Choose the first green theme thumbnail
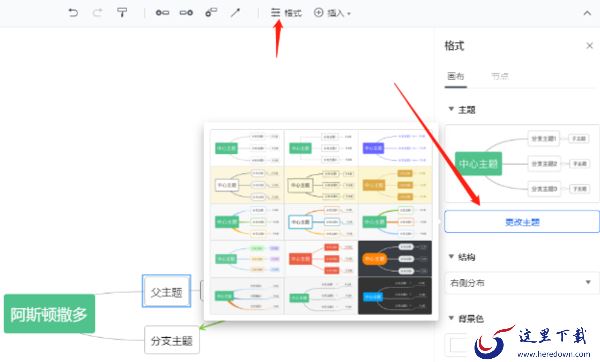Viewport: 600px width, 362px height. (247, 148)
